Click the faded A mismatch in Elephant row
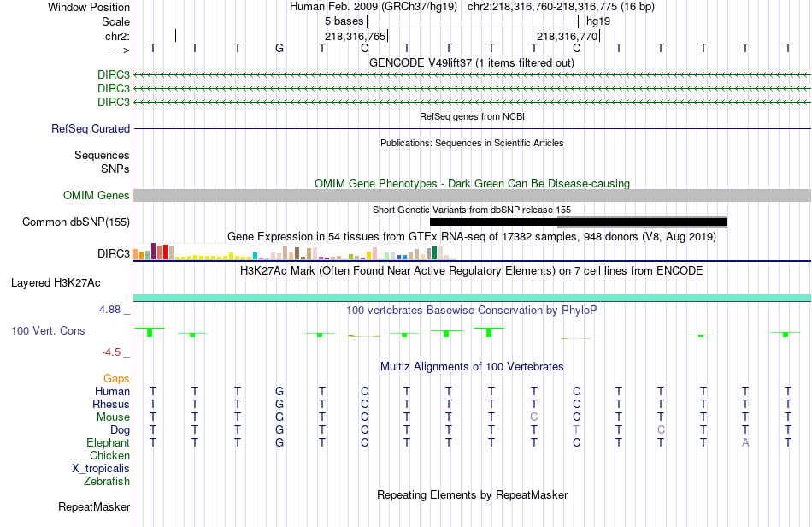The height and width of the screenshot is (527, 812). pyautogui.click(x=745, y=442)
